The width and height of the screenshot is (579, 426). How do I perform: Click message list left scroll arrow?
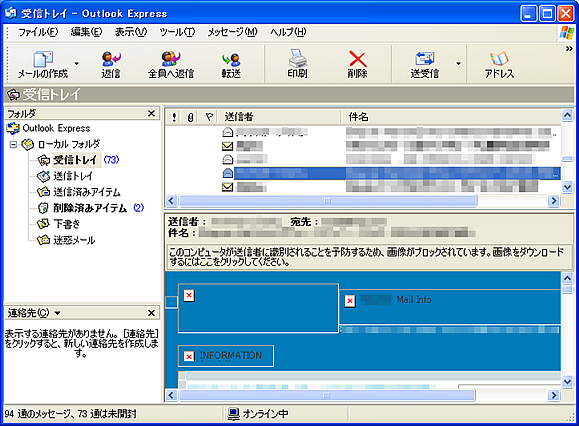pos(171,201)
